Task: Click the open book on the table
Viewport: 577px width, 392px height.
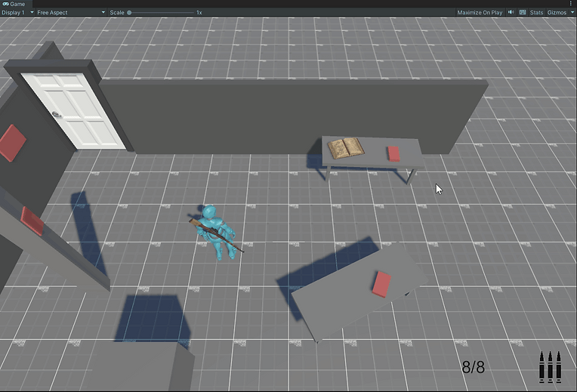Action: 346,148
